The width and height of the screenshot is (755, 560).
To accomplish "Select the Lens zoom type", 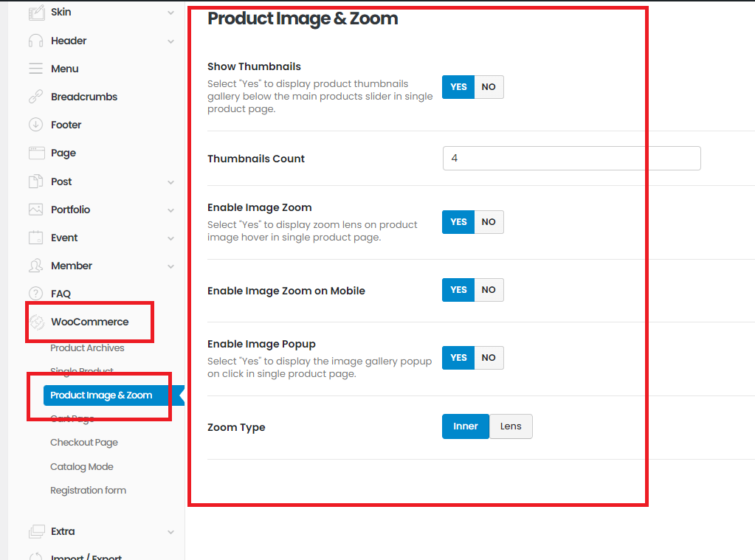I will [x=511, y=426].
